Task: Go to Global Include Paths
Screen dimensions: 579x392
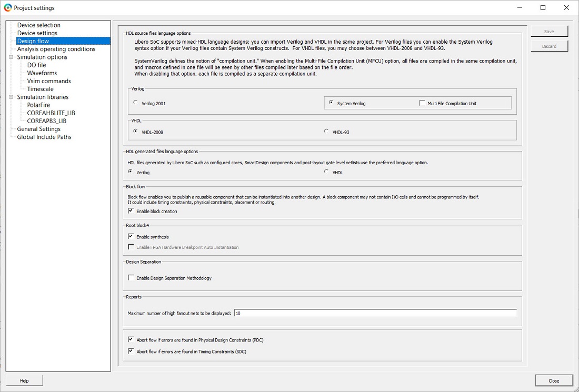Action: click(x=44, y=137)
